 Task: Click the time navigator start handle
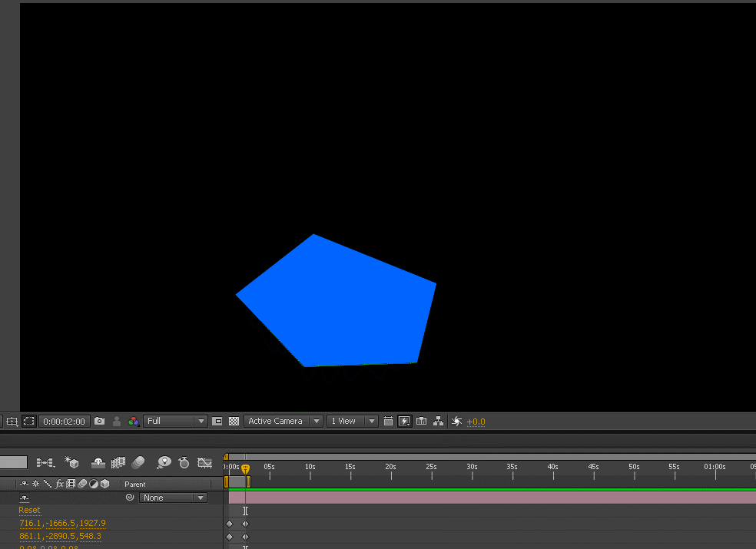click(226, 456)
